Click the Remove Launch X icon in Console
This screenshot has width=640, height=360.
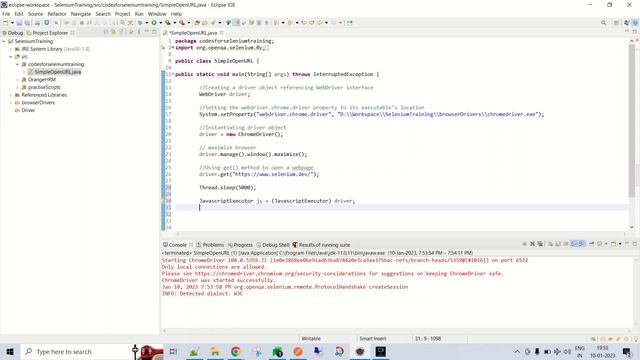532,244
